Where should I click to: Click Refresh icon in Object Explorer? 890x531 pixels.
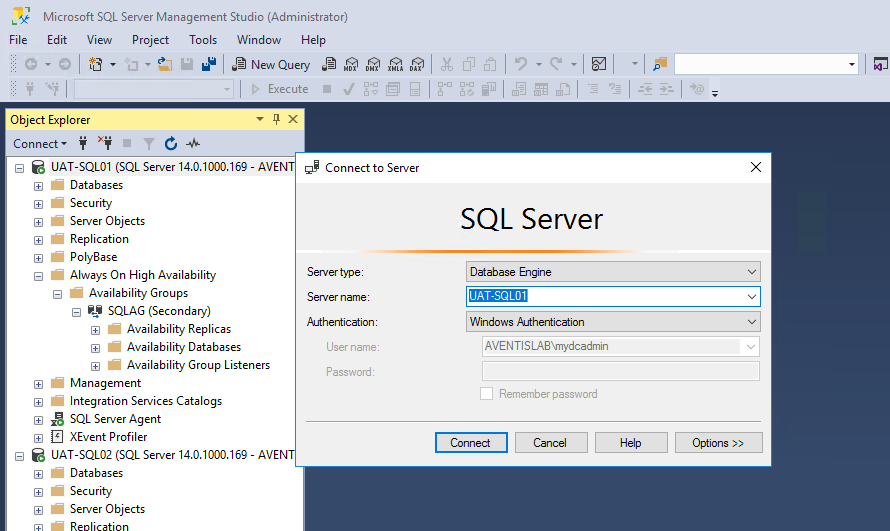[171, 144]
